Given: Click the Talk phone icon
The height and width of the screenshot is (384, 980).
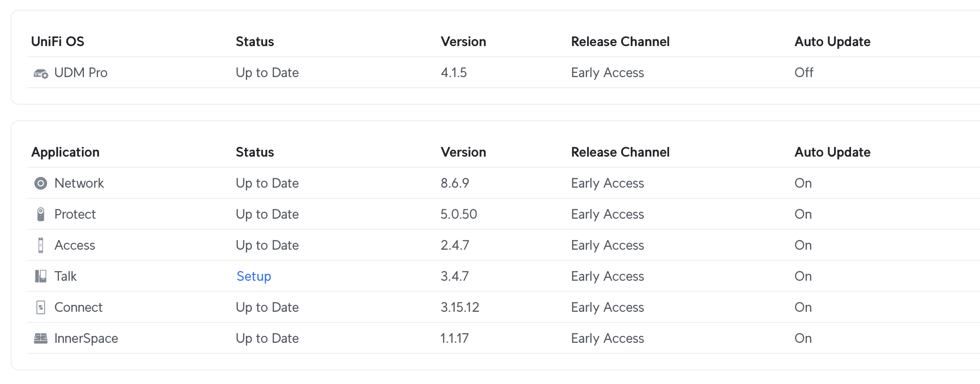Looking at the screenshot, I should pos(41,276).
